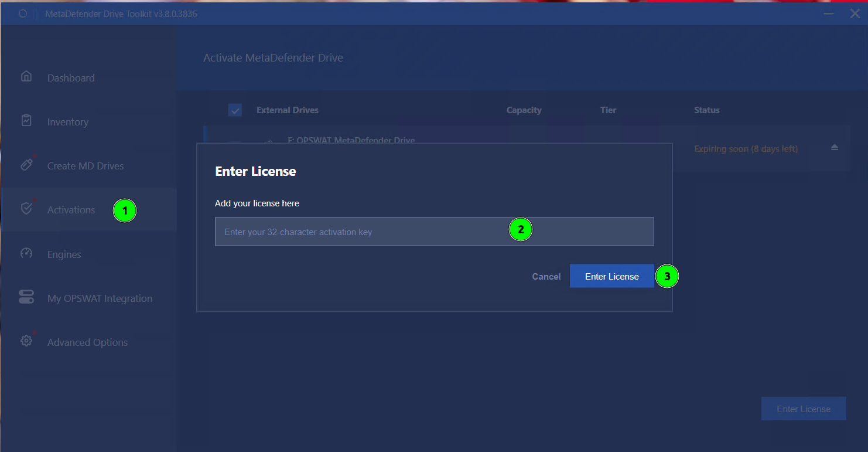Submit with the dialog's blue Enter License button
Screen dimensions: 868x452
(611, 276)
